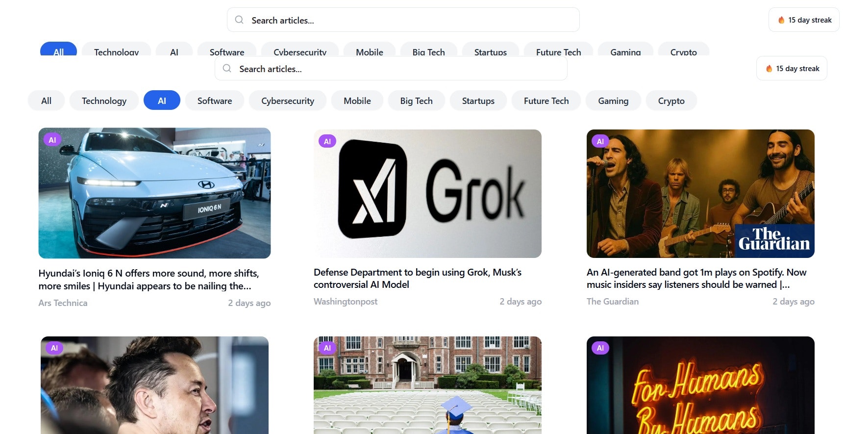Open the Hyundai Ioniq 6 N car thumbnail

(x=154, y=193)
